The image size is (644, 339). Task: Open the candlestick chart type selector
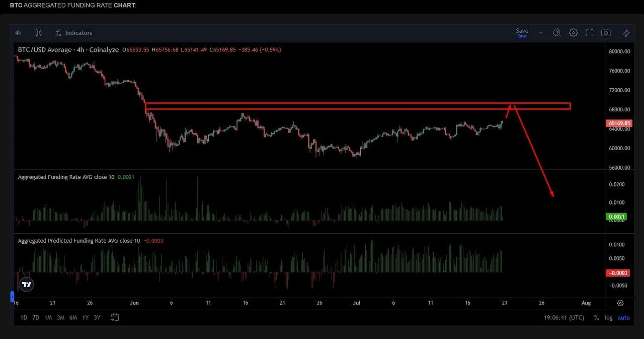click(x=38, y=33)
